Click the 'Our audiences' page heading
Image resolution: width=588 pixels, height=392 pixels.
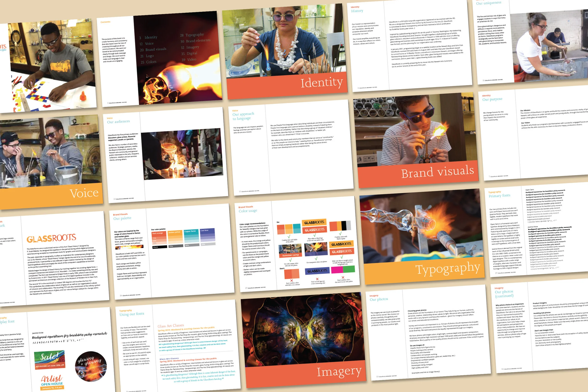(x=118, y=122)
